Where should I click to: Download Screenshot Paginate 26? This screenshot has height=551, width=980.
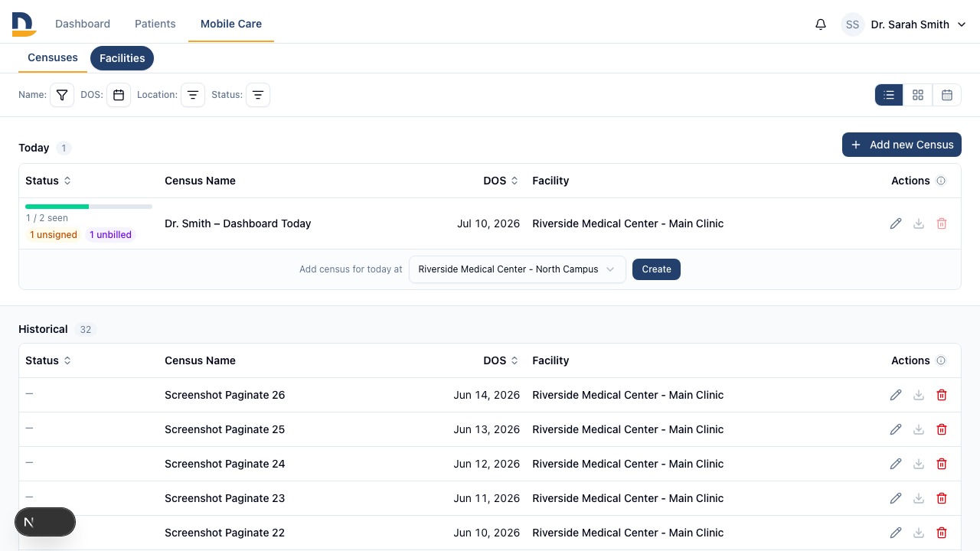919,395
